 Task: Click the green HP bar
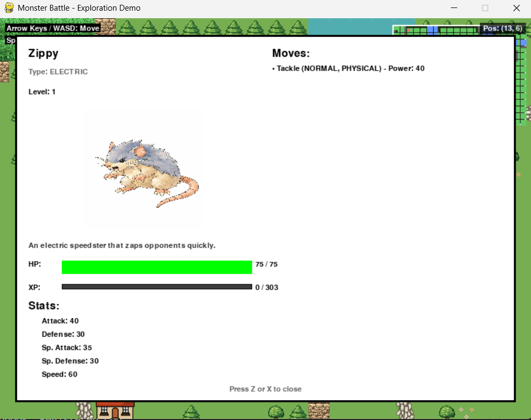coord(157,267)
